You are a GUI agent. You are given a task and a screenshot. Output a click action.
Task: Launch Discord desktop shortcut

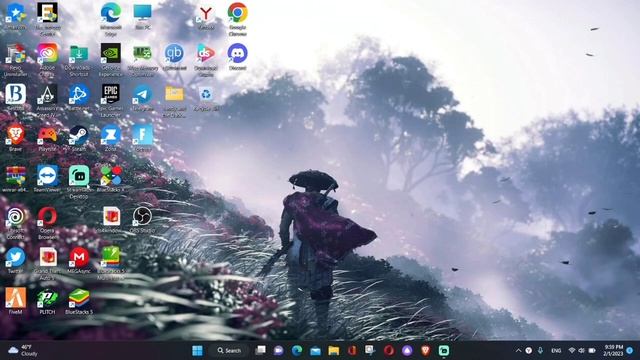click(x=238, y=53)
